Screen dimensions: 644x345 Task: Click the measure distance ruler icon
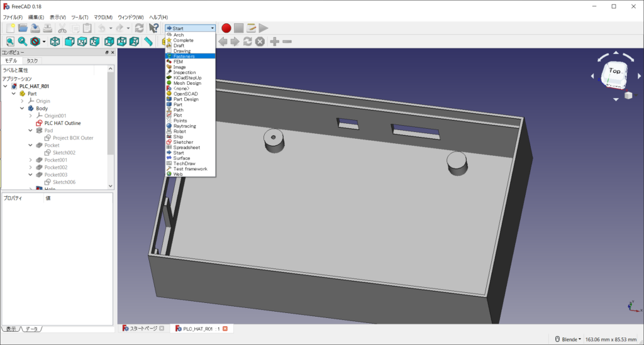coord(148,41)
